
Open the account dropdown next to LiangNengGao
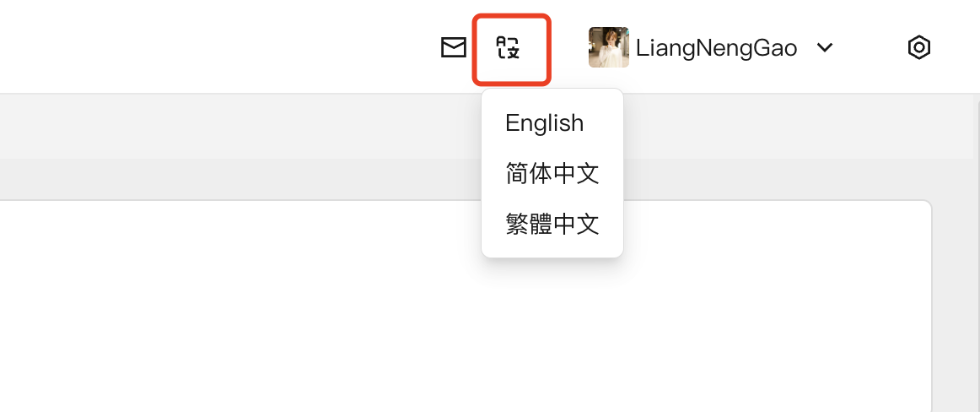point(825,48)
